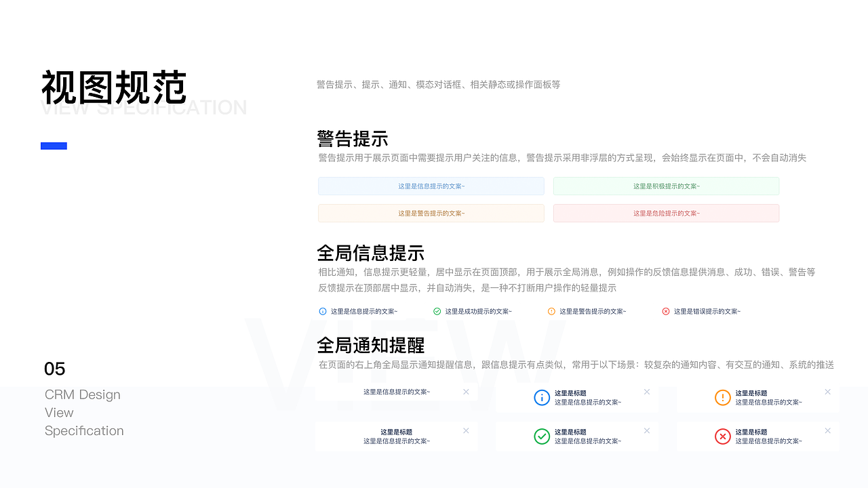Click the message text 这里是成功提示的文案~
This screenshot has height=488, width=868.
click(x=479, y=312)
